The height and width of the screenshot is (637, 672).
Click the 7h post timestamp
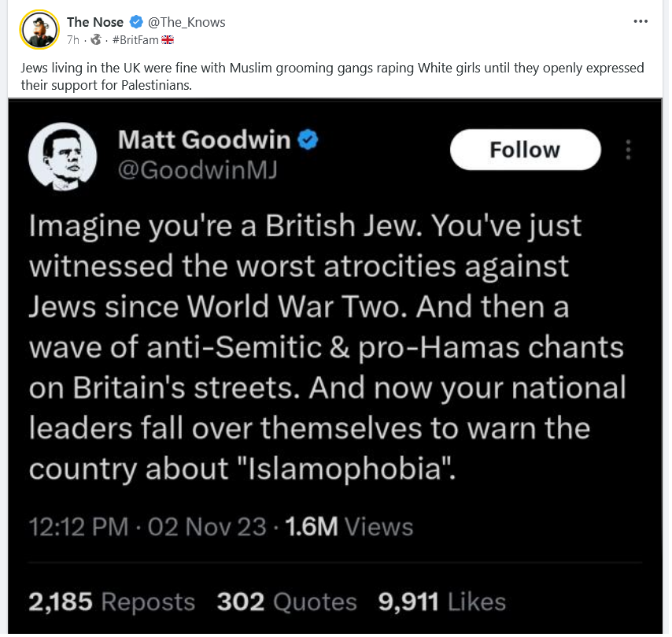[x=73, y=40]
